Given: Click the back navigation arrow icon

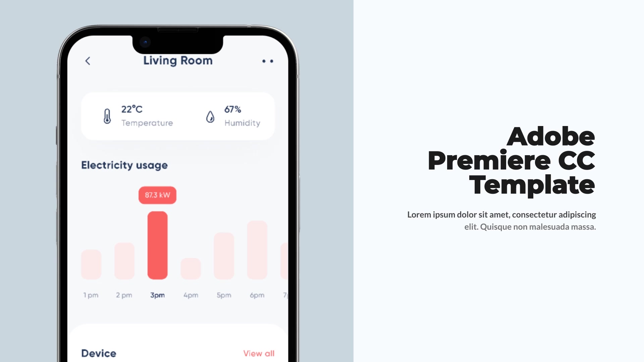Looking at the screenshot, I should point(88,61).
